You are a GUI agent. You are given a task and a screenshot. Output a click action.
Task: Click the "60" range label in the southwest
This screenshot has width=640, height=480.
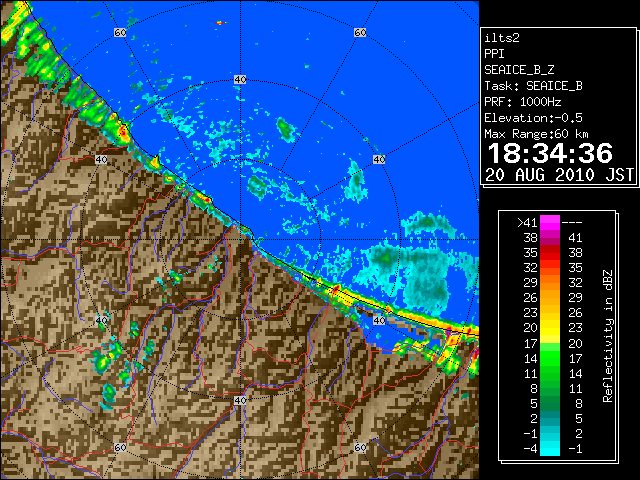point(120,447)
